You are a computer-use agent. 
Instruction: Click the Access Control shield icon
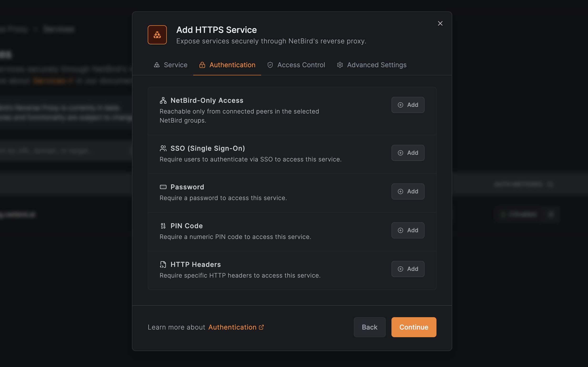[270, 65]
